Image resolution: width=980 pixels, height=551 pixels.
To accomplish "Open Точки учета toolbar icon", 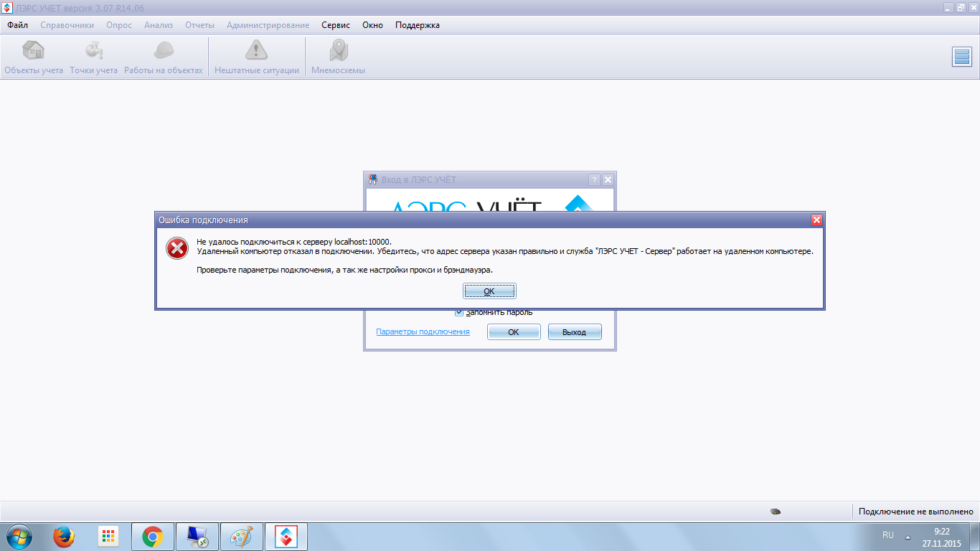I will coord(94,57).
